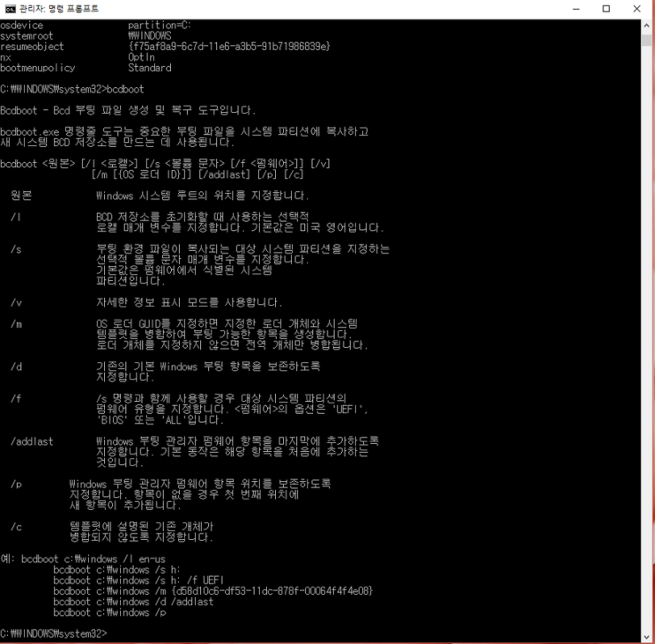Click the '/p' option label
The height and width of the screenshot is (644, 655).
16,485
